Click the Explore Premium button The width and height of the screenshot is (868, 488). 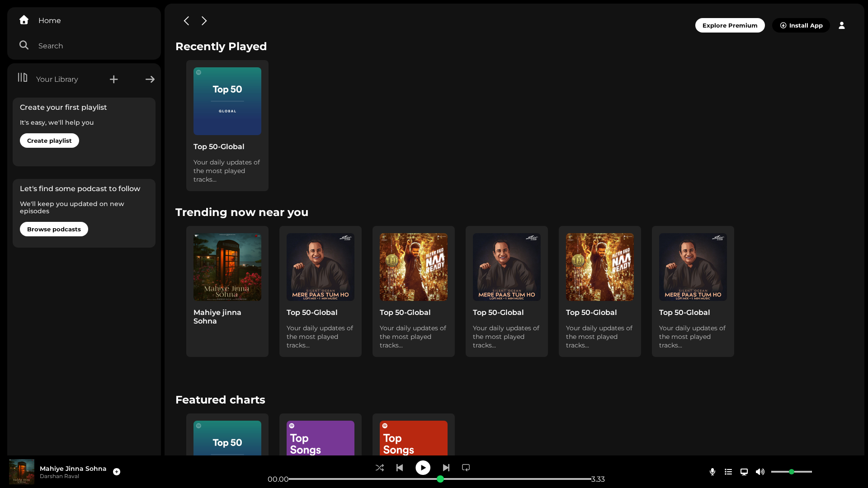tap(730, 25)
